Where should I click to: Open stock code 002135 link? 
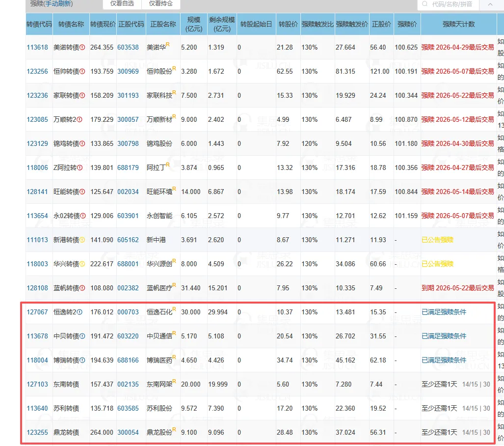pos(128,384)
